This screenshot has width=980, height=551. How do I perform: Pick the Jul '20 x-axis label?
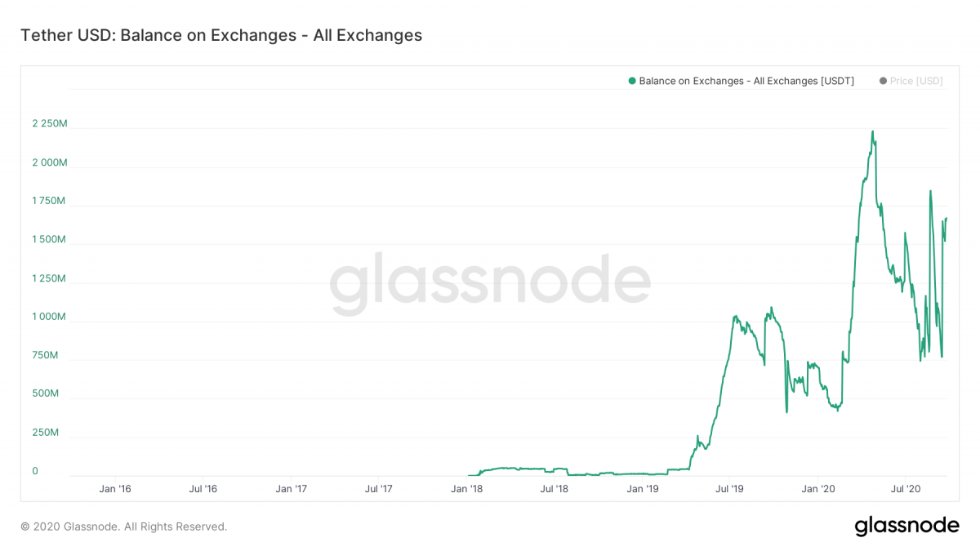905,489
